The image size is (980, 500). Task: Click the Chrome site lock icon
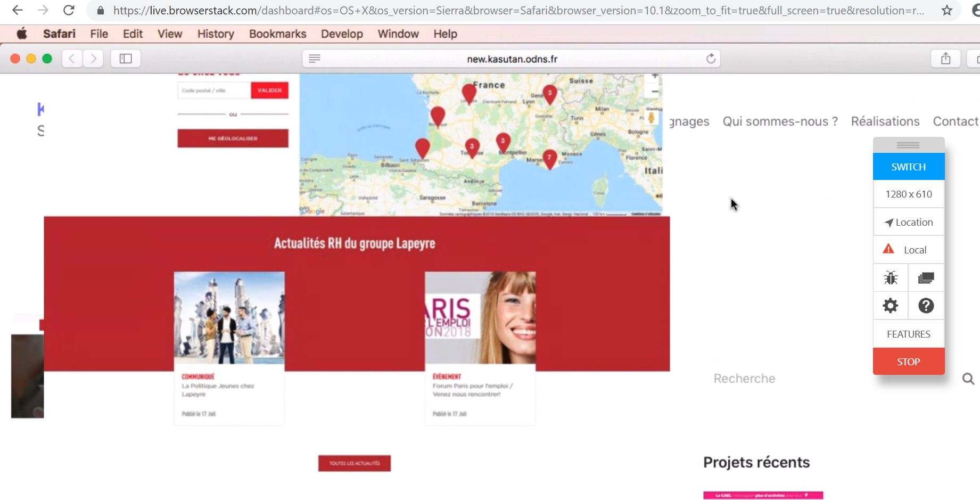click(x=101, y=10)
